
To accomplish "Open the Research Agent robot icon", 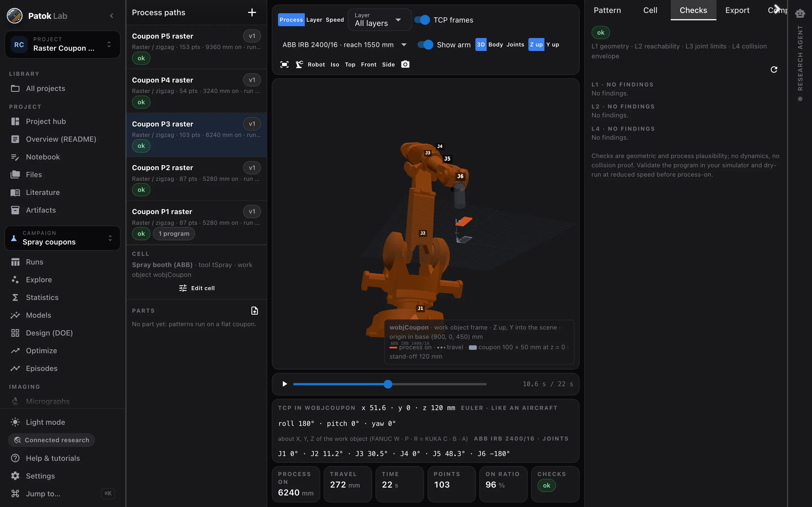I will (800, 14).
